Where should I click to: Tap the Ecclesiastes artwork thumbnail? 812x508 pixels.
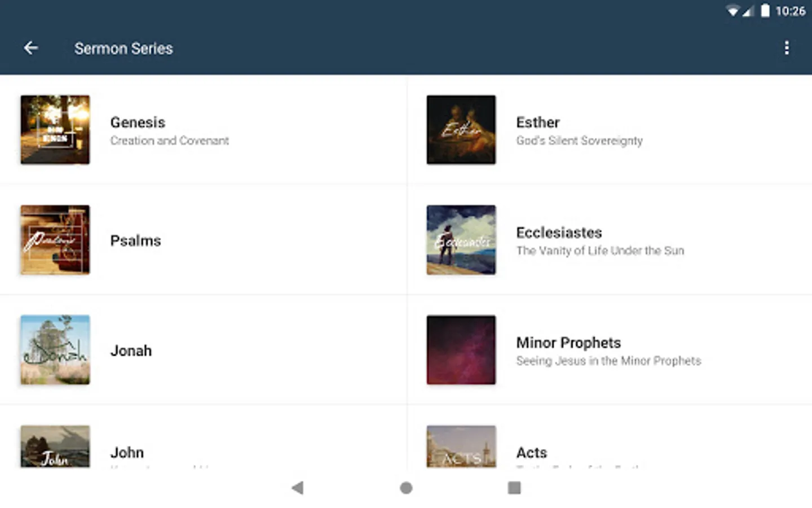point(461,240)
